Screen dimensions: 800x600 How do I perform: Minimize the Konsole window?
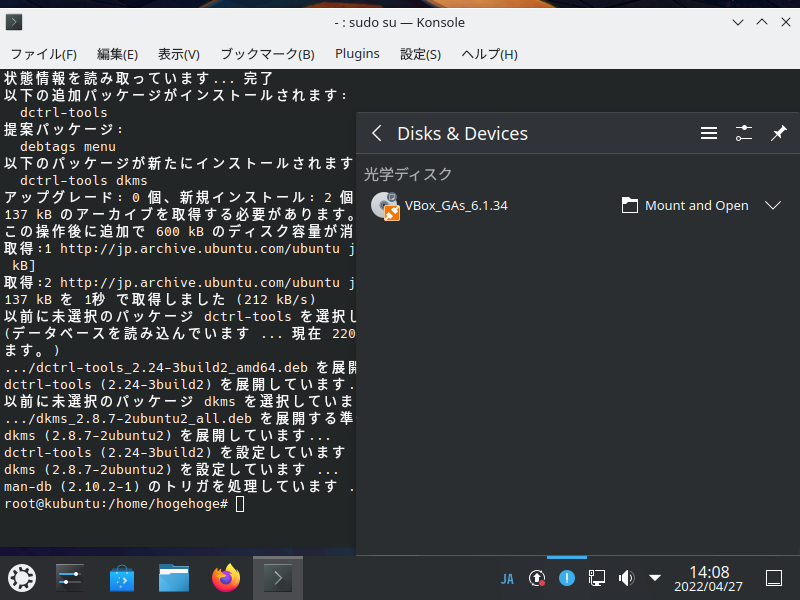point(738,22)
